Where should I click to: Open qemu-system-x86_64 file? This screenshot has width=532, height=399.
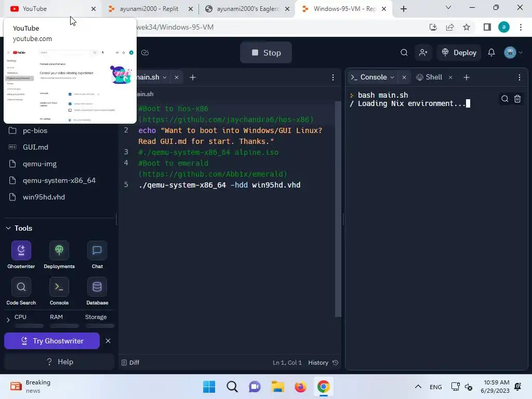(59, 180)
